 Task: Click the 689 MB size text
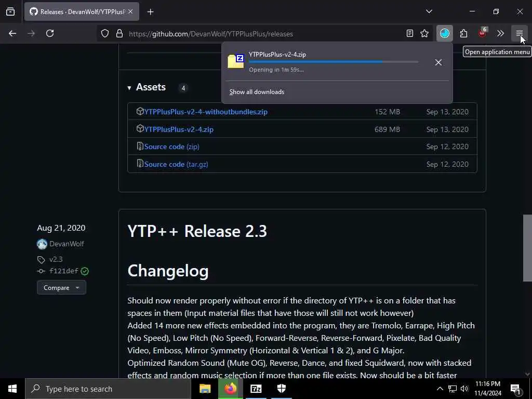387,129
